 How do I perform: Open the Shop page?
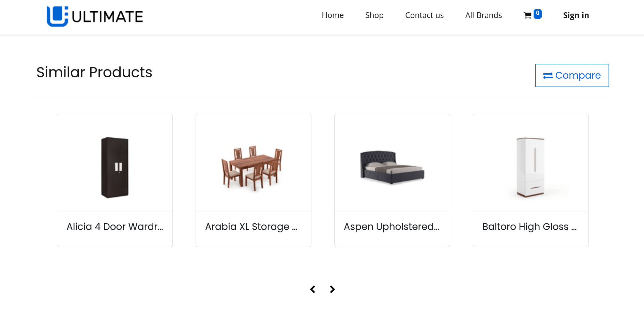click(374, 15)
